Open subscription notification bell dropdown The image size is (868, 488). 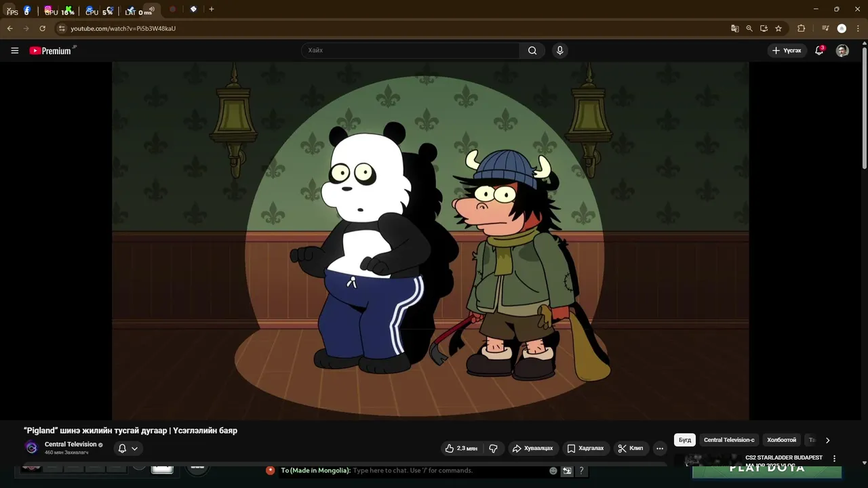128,448
